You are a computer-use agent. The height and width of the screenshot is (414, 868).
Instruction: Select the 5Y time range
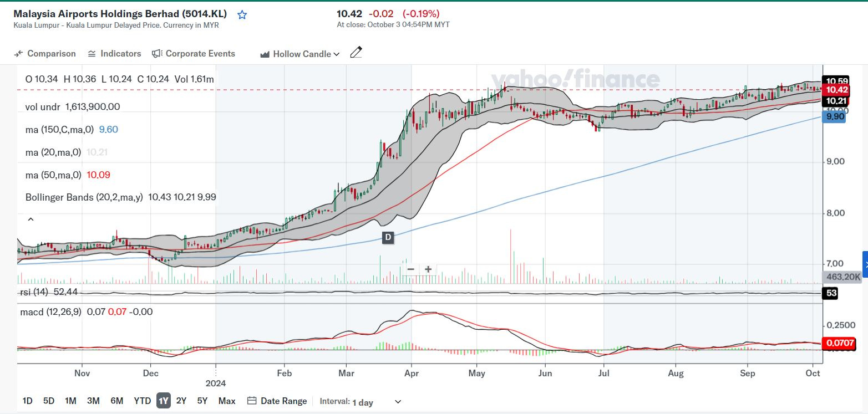tap(202, 401)
